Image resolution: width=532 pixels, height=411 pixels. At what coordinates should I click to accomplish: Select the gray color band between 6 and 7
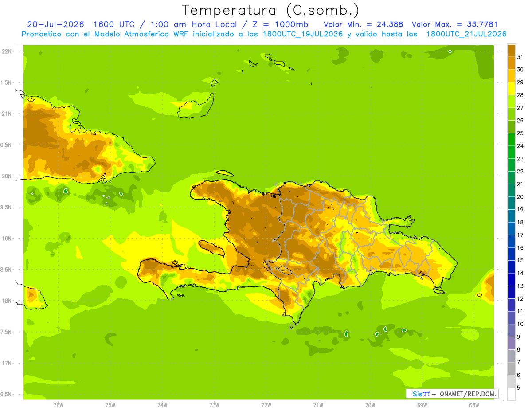511,368
